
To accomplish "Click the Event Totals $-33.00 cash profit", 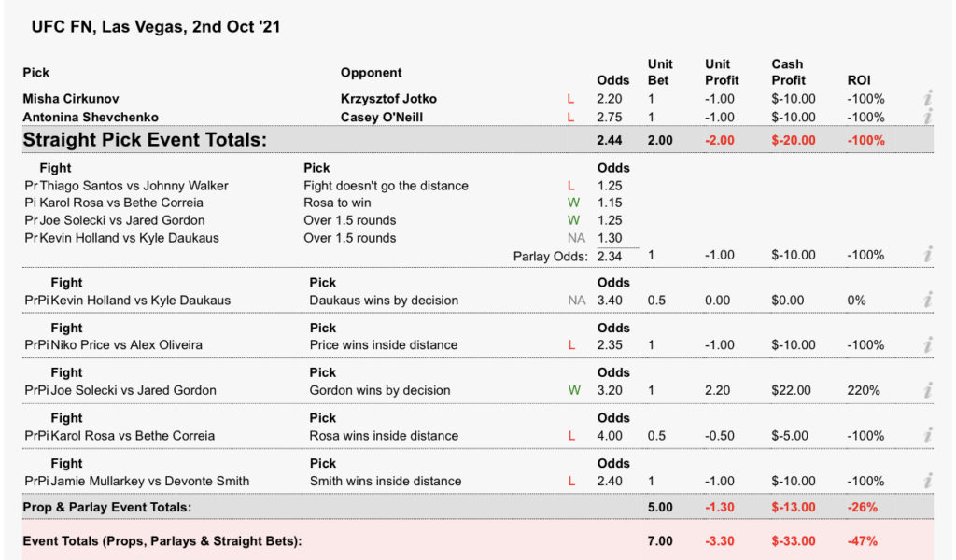I will point(794,540).
